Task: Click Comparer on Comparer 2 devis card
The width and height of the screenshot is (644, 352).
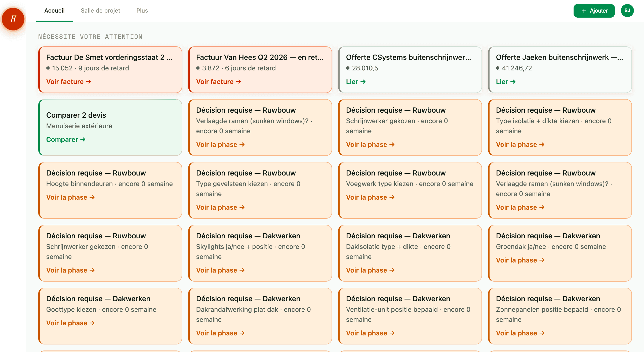Action: 66,140
